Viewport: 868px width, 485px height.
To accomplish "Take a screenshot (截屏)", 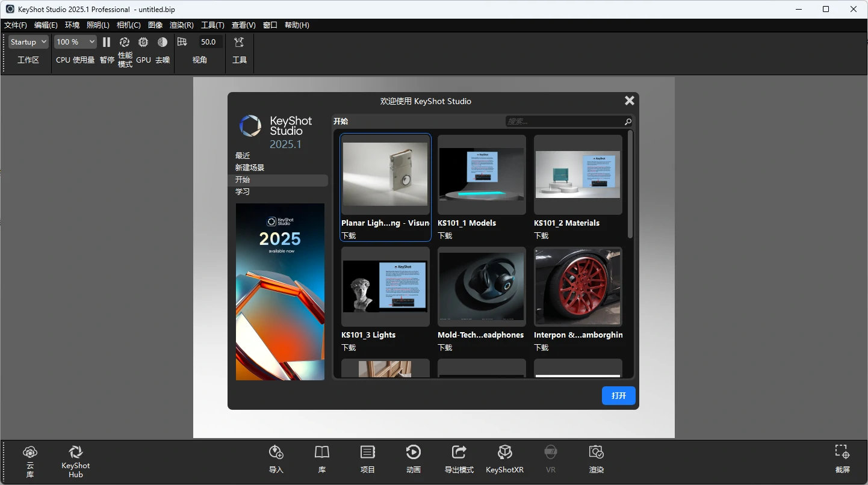I will tap(842, 452).
